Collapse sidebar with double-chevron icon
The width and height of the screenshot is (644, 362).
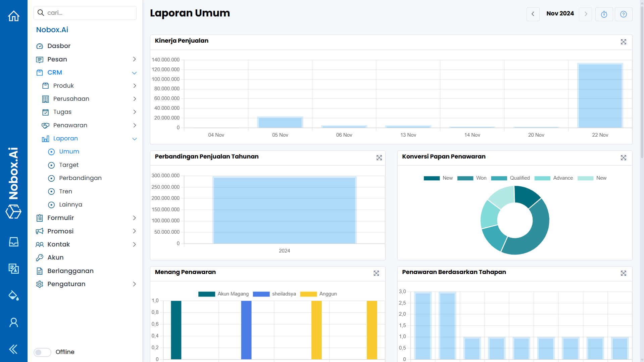coord(14,349)
